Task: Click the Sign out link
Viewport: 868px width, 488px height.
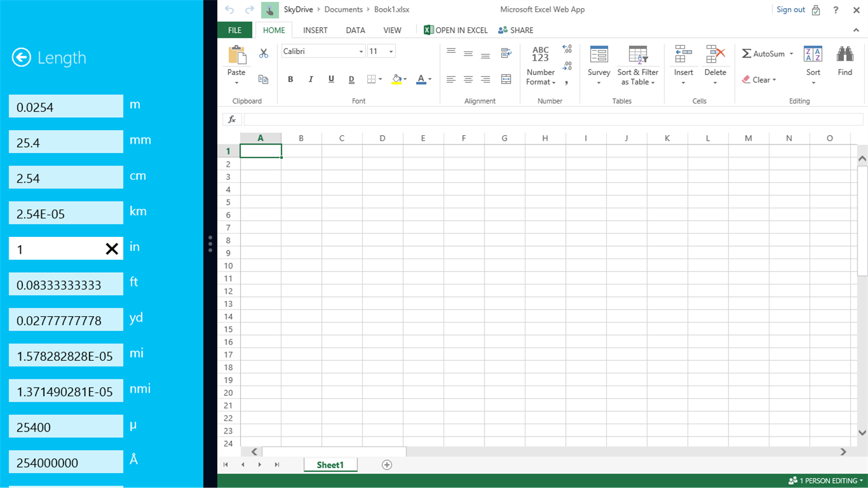Action: coord(790,9)
